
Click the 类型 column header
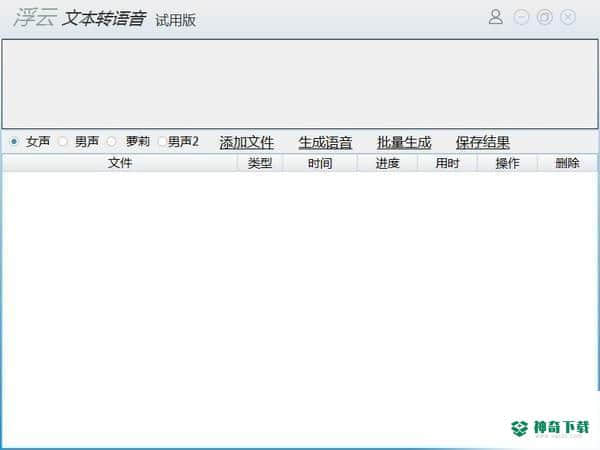260,163
